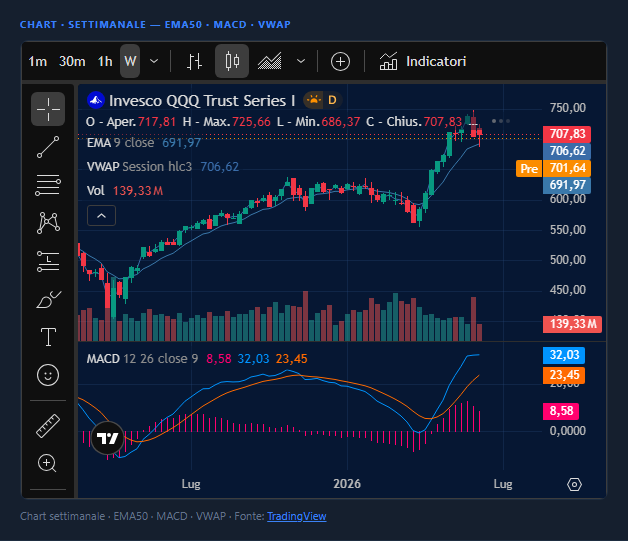
Task: Click the 0,0000 MACD axis label
Action: pyautogui.click(x=568, y=431)
